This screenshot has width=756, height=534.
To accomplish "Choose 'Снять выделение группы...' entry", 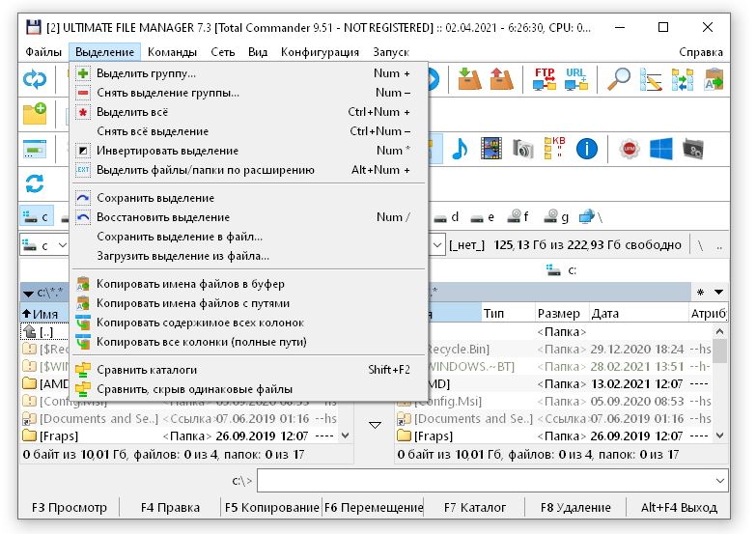I will (249, 93).
